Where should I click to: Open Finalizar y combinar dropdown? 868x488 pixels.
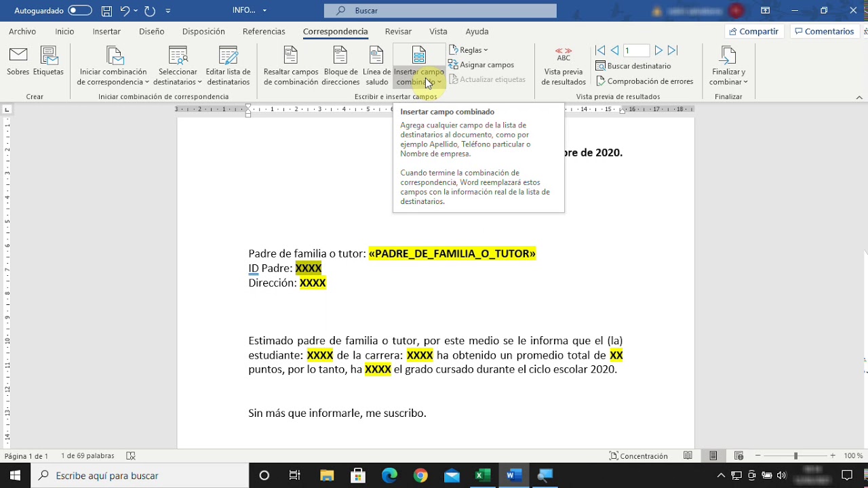pos(728,66)
